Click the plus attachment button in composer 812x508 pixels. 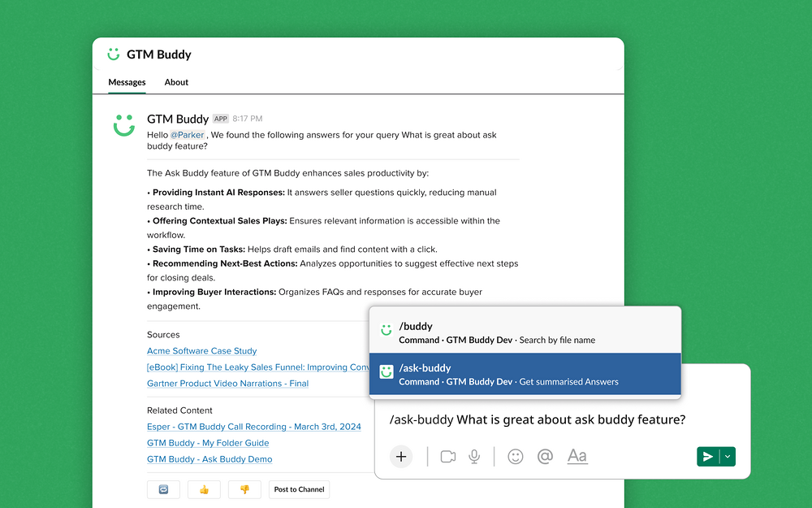click(x=401, y=457)
